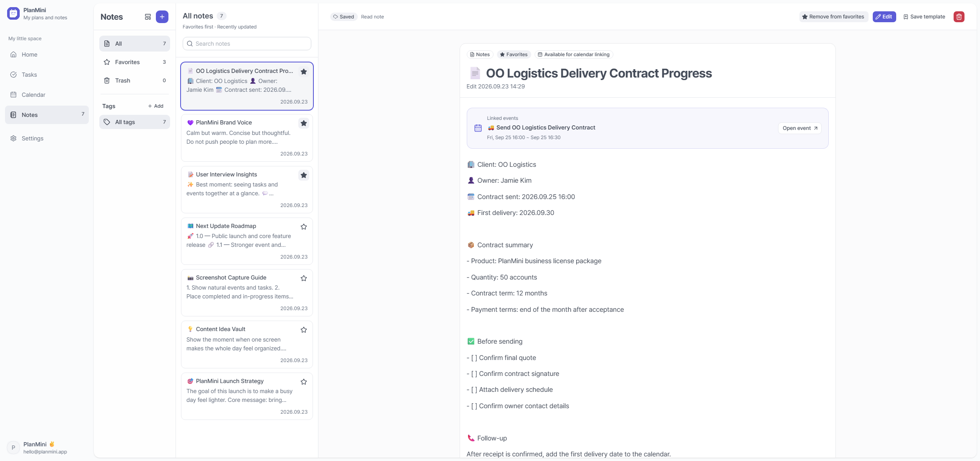
Task: Click hello@planmini.app account email
Action: pos(45,452)
